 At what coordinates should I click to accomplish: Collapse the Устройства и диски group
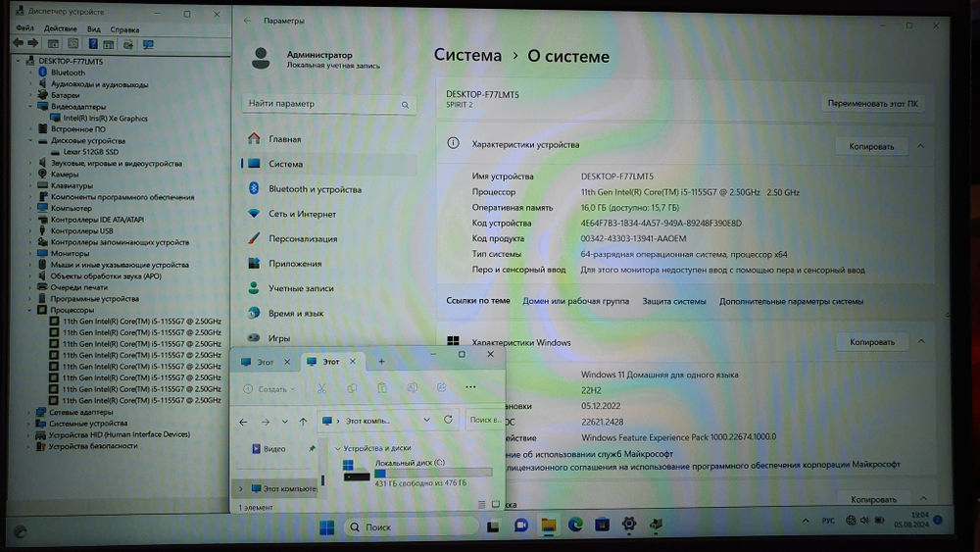pos(338,448)
